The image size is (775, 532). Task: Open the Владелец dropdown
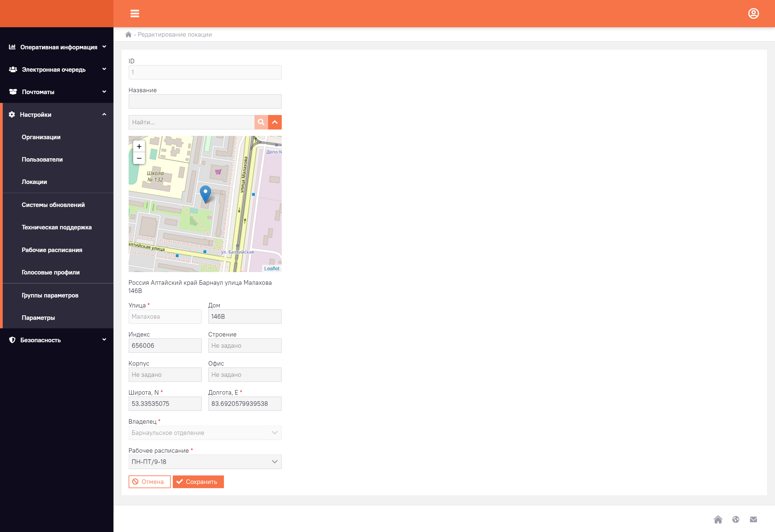205,433
